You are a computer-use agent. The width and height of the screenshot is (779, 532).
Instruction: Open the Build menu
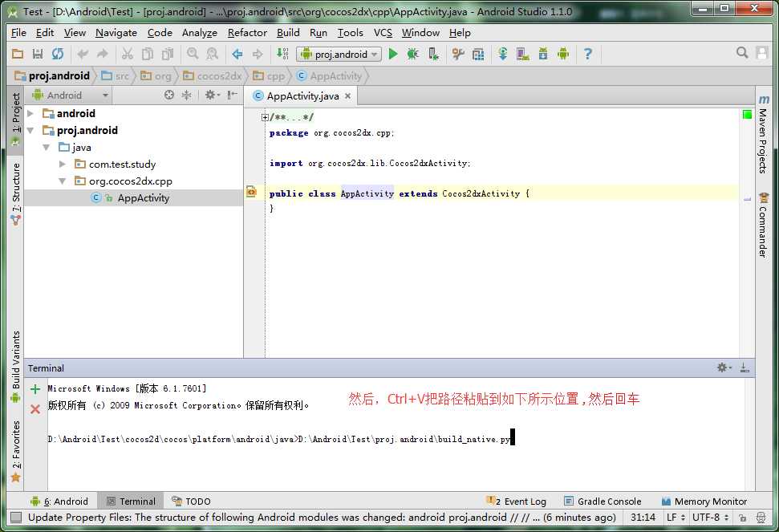288,33
